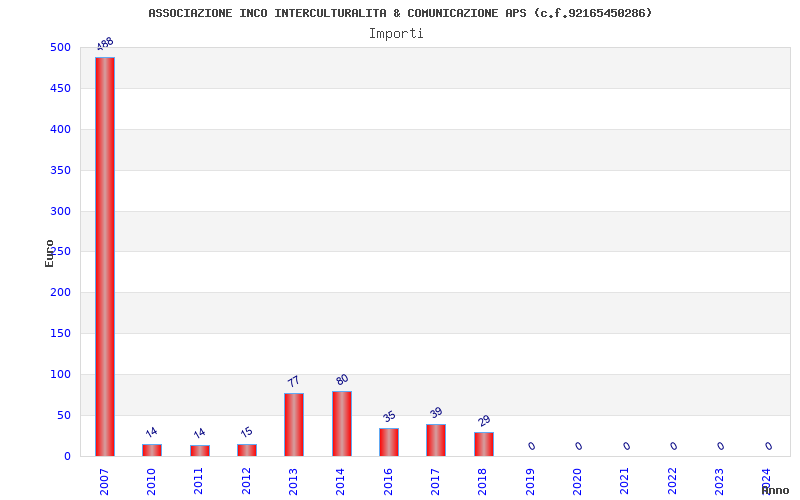Click the 0 value above 2023
Viewport: 800px width, 500px height.
pyautogui.click(x=720, y=446)
